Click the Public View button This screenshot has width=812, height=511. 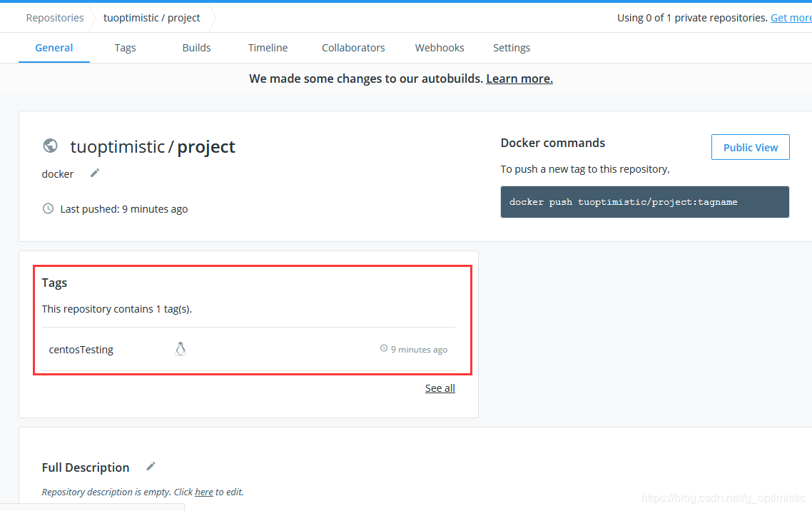pos(751,147)
